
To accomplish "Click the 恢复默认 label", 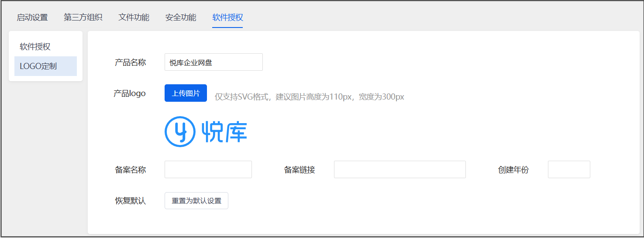I will 130,201.
